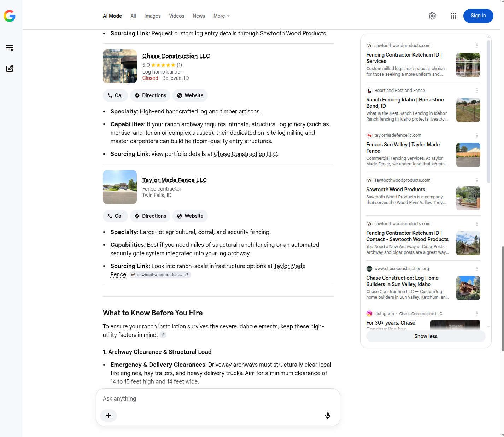
Task: Open Quick settings gear icon
Action: click(432, 16)
